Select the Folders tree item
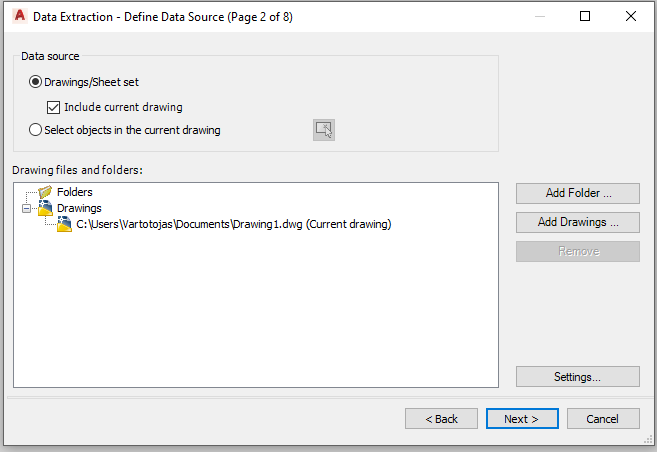 tap(75, 192)
